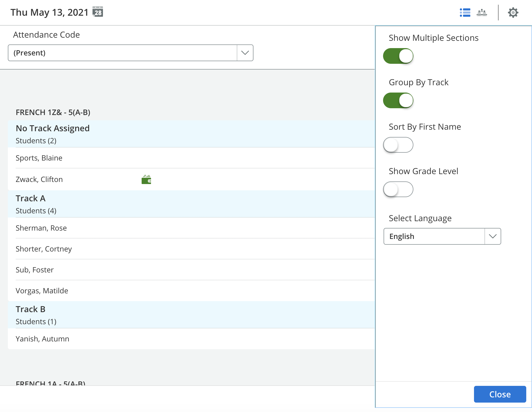Image resolution: width=532 pixels, height=412 pixels.
Task: Click the wallet icon beside Zwack, Clifton
Action: click(146, 180)
